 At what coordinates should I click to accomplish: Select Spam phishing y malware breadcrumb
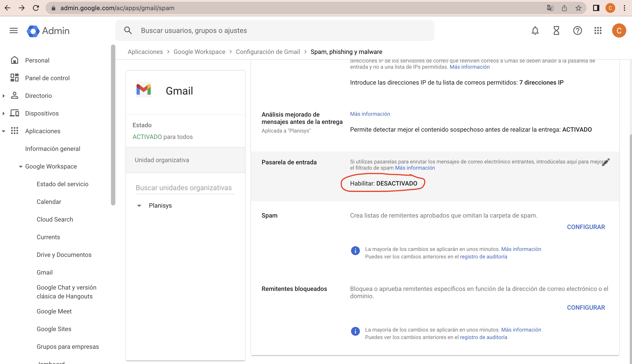tap(346, 52)
